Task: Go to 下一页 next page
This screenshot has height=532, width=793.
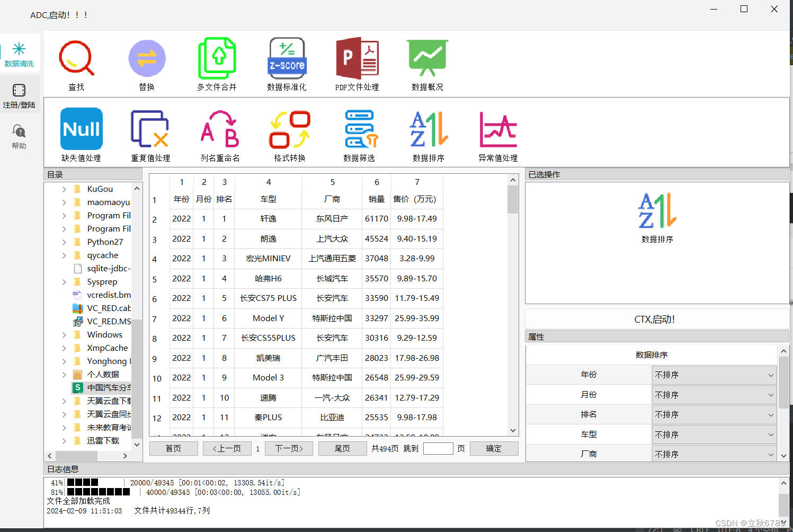Action: pos(289,448)
